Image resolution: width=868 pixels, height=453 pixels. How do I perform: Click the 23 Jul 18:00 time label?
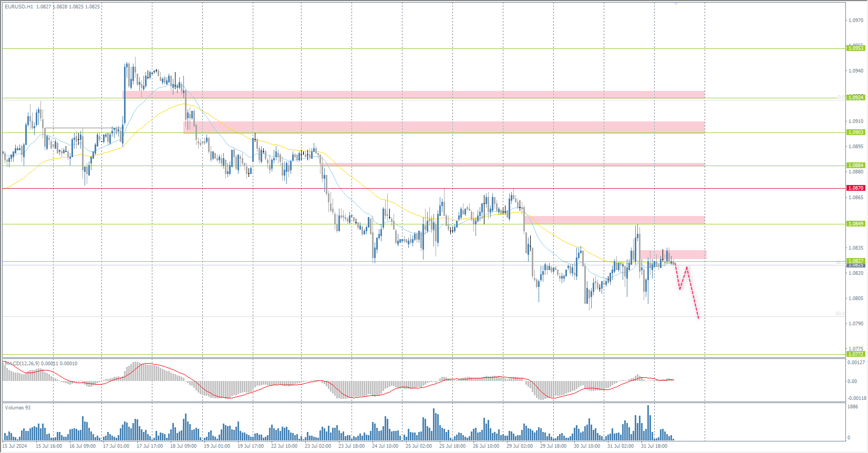tap(352, 446)
